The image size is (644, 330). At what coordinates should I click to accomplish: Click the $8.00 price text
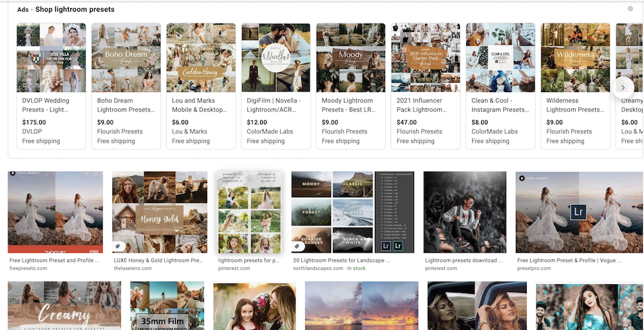click(480, 122)
